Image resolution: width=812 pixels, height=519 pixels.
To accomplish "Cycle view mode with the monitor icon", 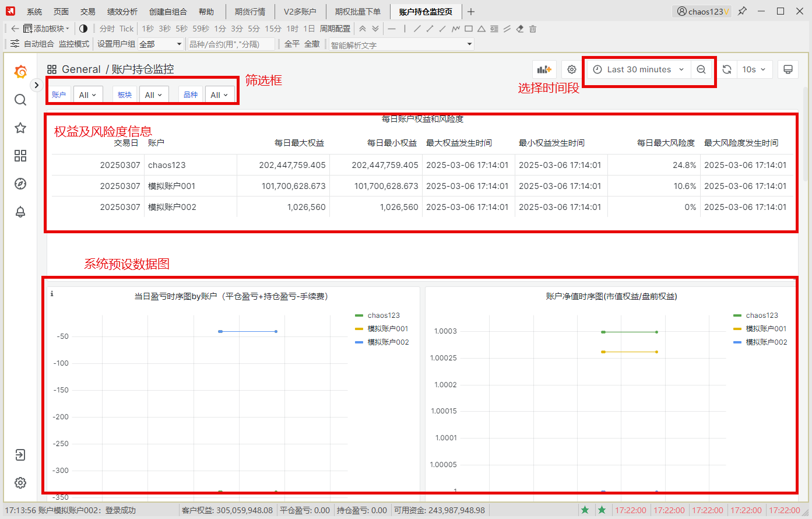I will [788, 69].
